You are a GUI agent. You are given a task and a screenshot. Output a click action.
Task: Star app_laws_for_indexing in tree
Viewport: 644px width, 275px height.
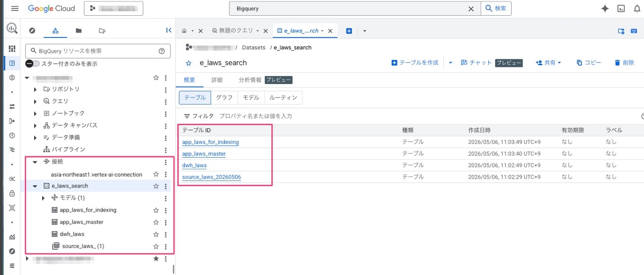click(156, 210)
